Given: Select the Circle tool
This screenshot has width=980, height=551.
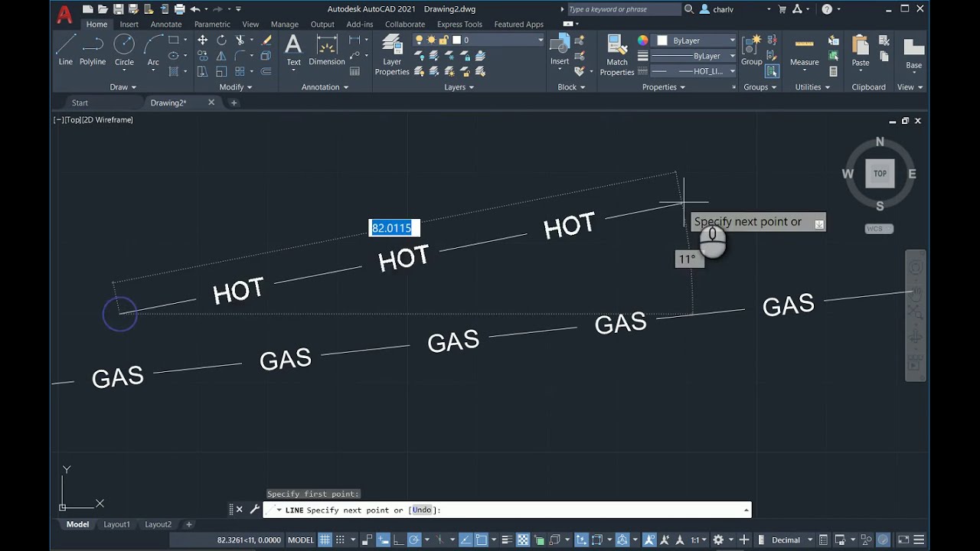Looking at the screenshot, I should (x=124, y=50).
